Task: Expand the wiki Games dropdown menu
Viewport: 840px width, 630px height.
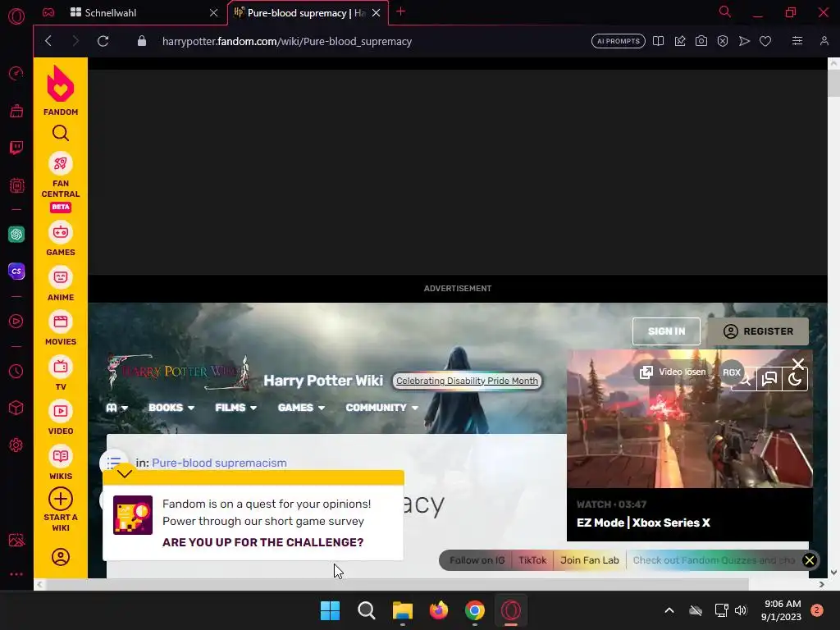Action: pyautogui.click(x=301, y=408)
